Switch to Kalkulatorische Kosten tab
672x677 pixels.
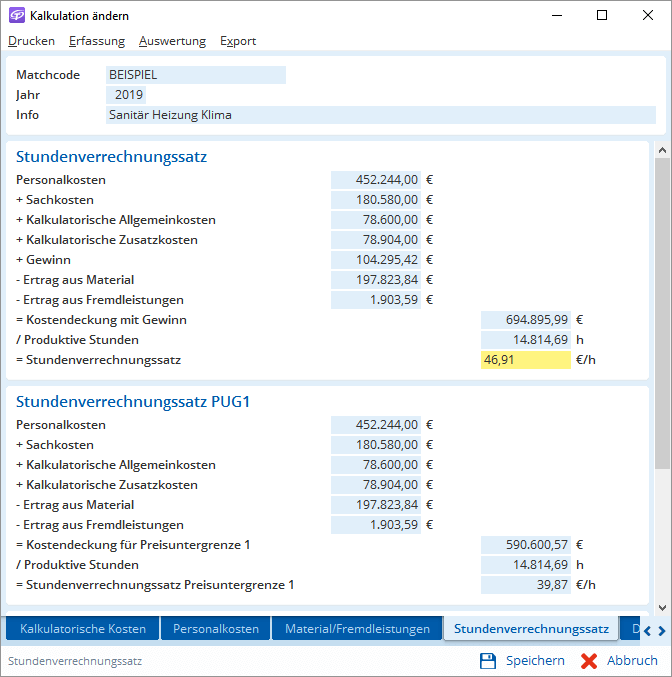coord(83,629)
